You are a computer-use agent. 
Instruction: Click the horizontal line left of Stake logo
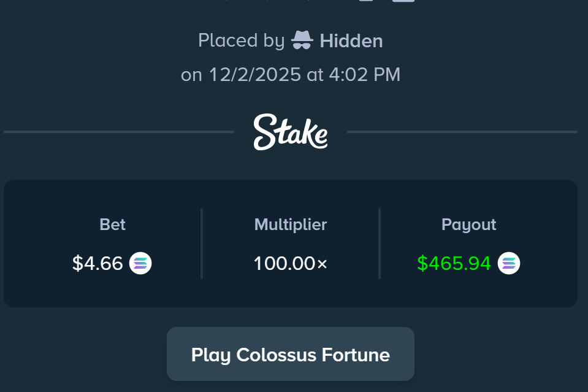click(x=119, y=132)
